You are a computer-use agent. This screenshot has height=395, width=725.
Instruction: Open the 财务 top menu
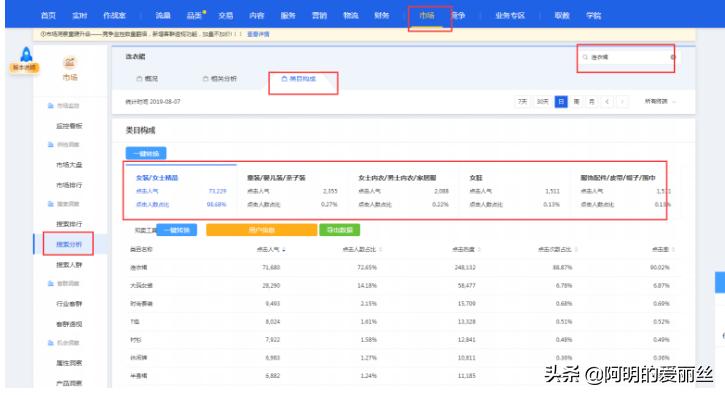(382, 16)
